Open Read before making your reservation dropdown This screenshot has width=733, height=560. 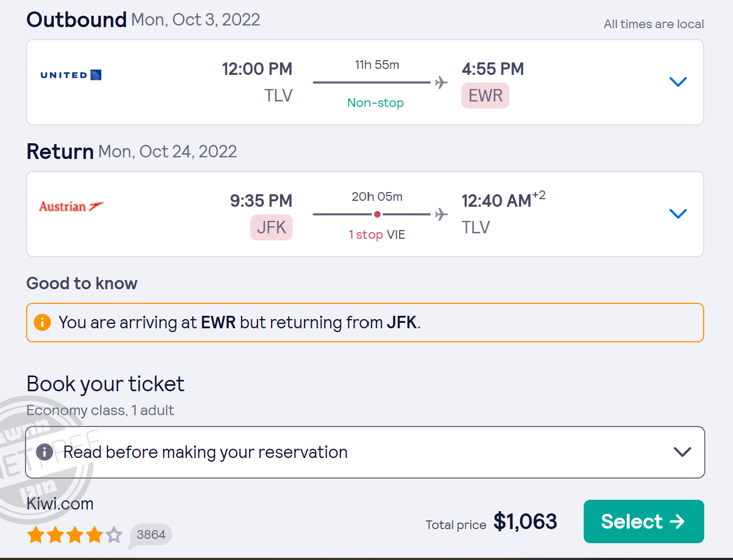(682, 452)
